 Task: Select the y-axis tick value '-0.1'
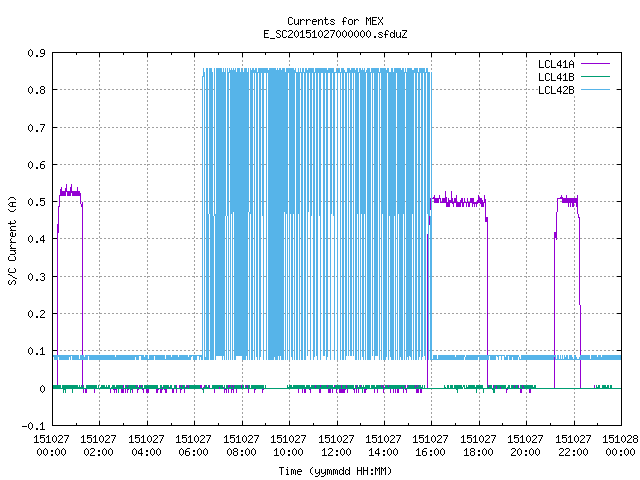click(33, 426)
